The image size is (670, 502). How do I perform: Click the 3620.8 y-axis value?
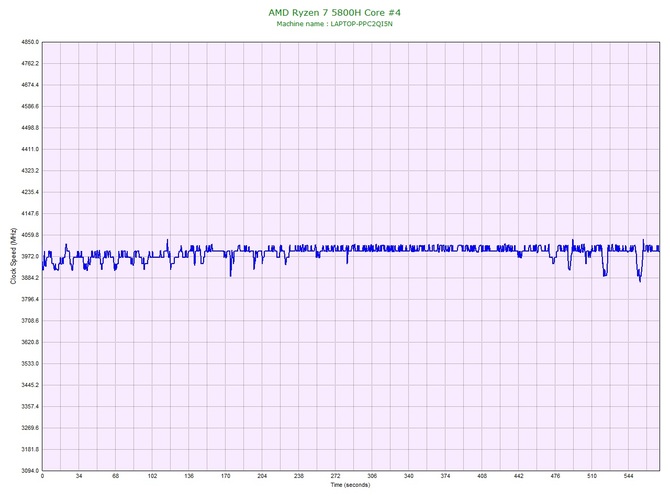30,342
